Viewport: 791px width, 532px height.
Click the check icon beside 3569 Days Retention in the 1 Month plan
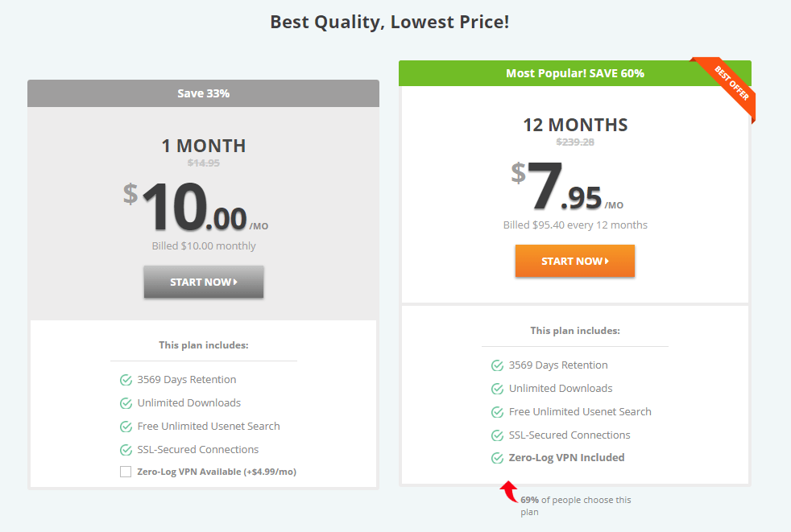point(126,380)
